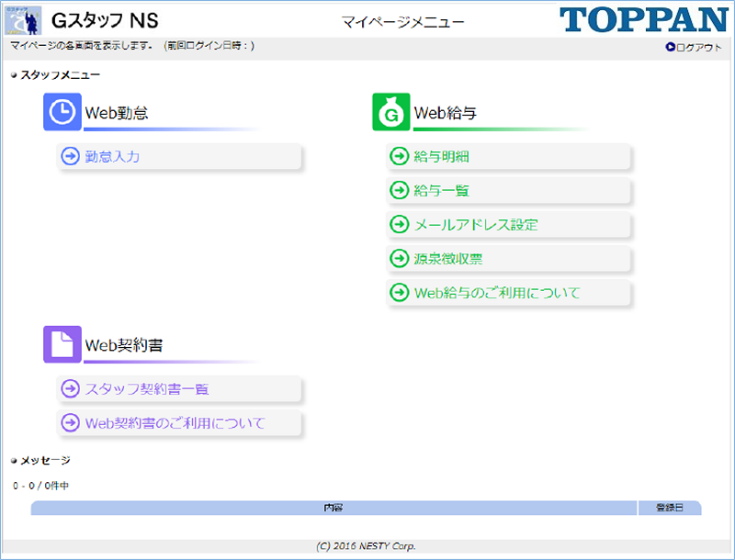Open the 給与一覧 salary list

[442, 191]
